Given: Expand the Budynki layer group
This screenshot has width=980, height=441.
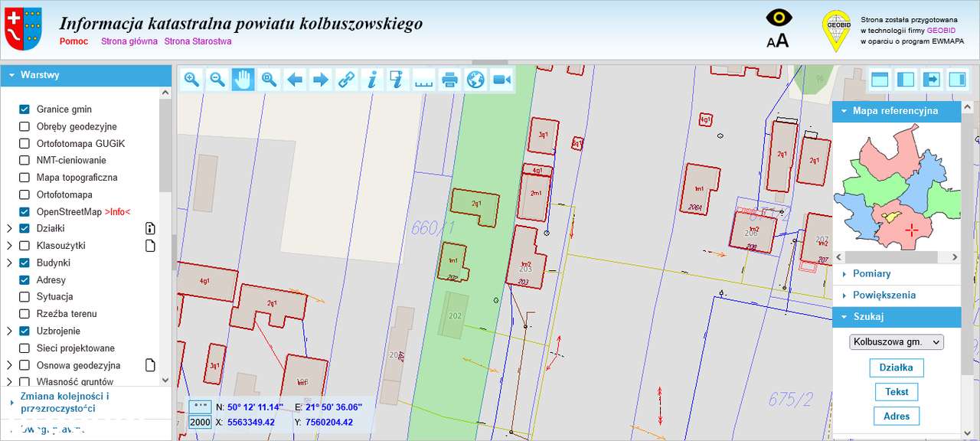Looking at the screenshot, I should 9,263.
